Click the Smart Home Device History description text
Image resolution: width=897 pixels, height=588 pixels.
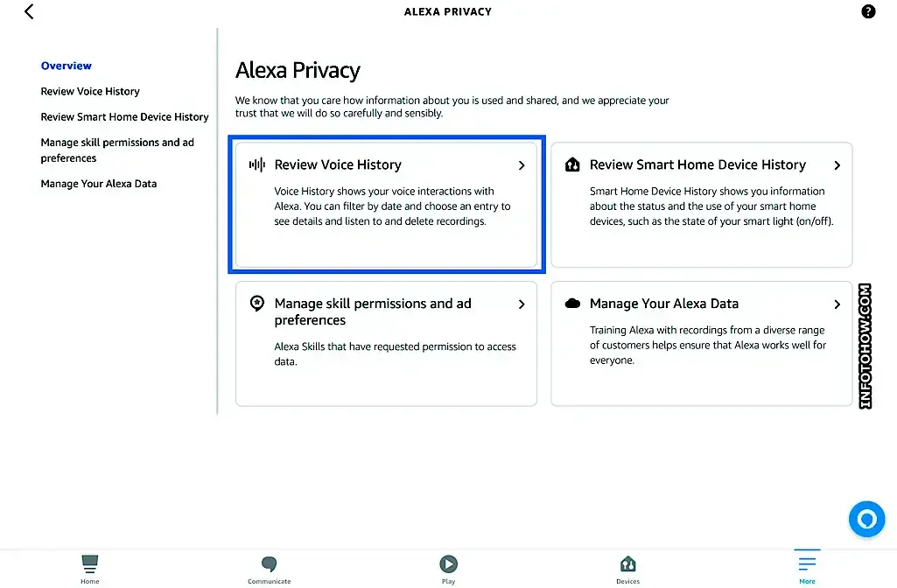pyautogui.click(x=711, y=206)
